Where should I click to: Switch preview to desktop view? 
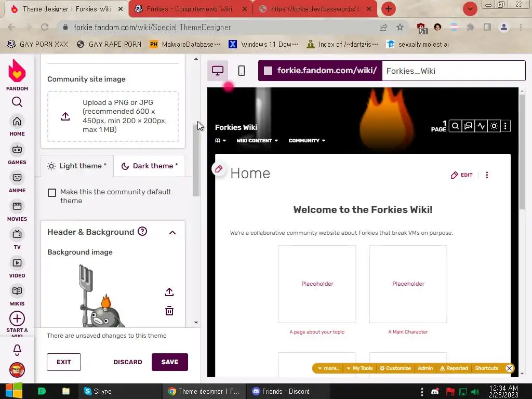tap(218, 71)
